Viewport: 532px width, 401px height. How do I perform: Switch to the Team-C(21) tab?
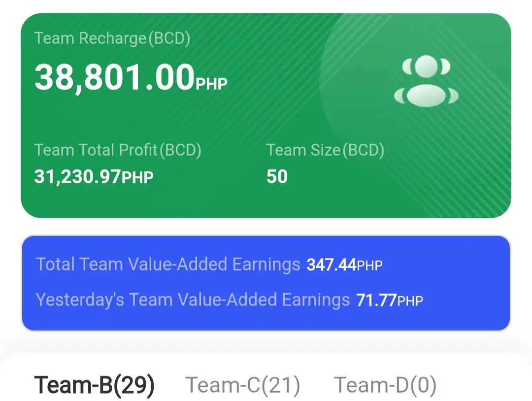pos(242,385)
